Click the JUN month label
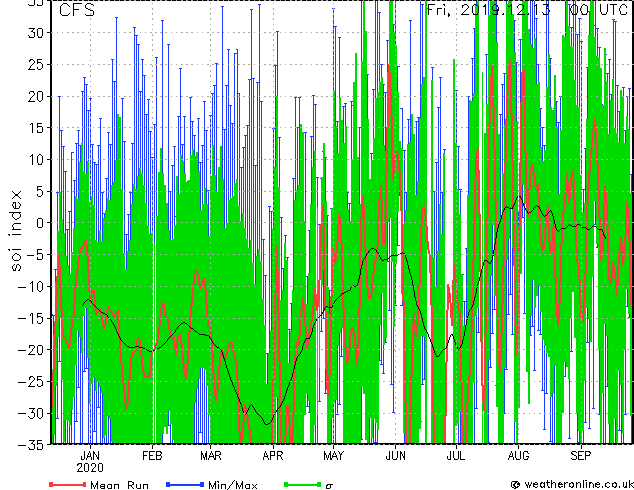The width and height of the screenshot is (634, 490). pos(395,456)
